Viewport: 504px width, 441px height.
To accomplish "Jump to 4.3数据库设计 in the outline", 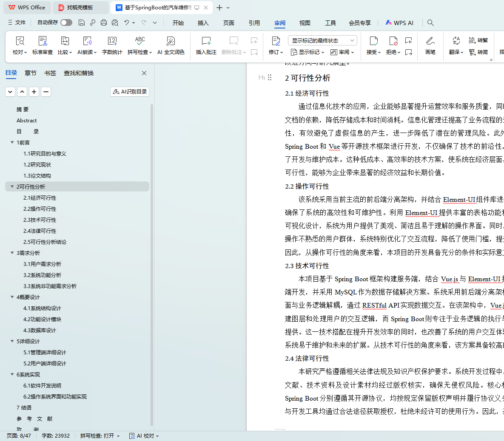I will (x=40, y=330).
